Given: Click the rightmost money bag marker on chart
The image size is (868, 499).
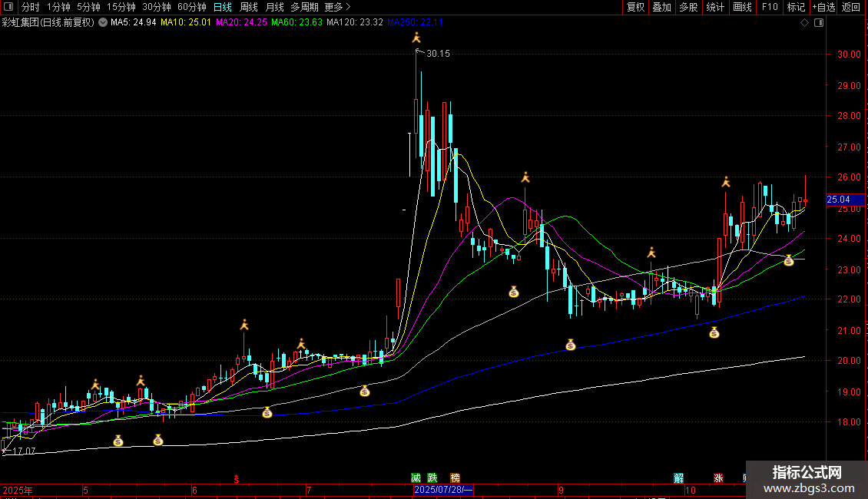Looking at the screenshot, I should pos(788,261).
